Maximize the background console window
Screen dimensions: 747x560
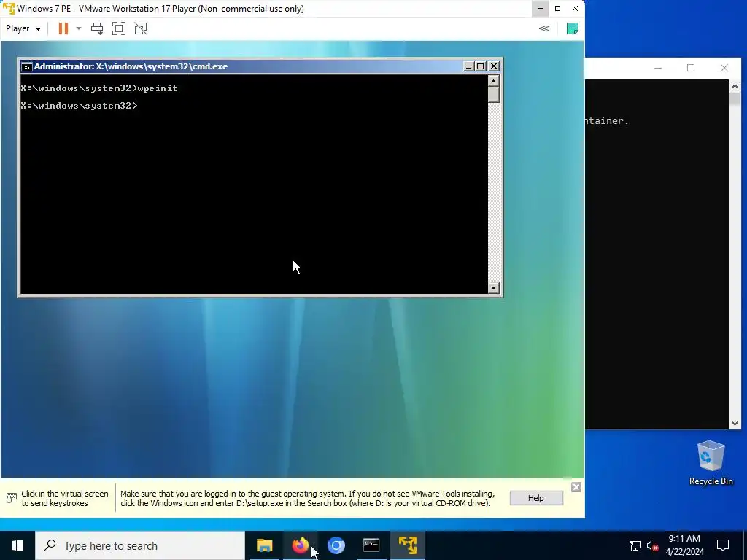pos(691,68)
